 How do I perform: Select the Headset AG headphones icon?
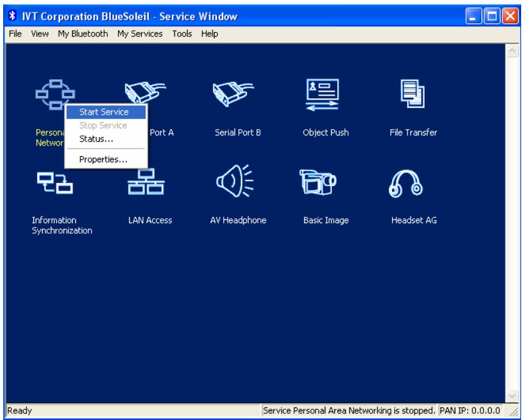406,184
